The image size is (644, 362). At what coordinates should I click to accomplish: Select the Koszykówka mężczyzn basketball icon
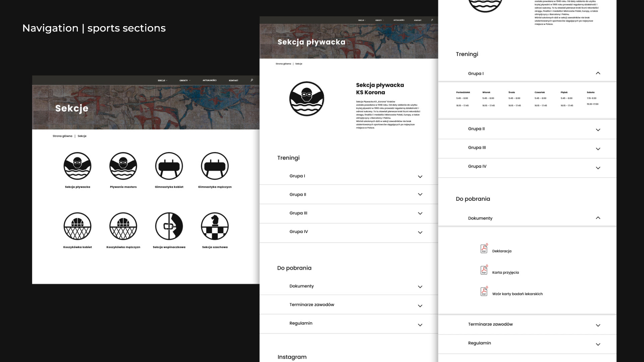[x=123, y=226]
